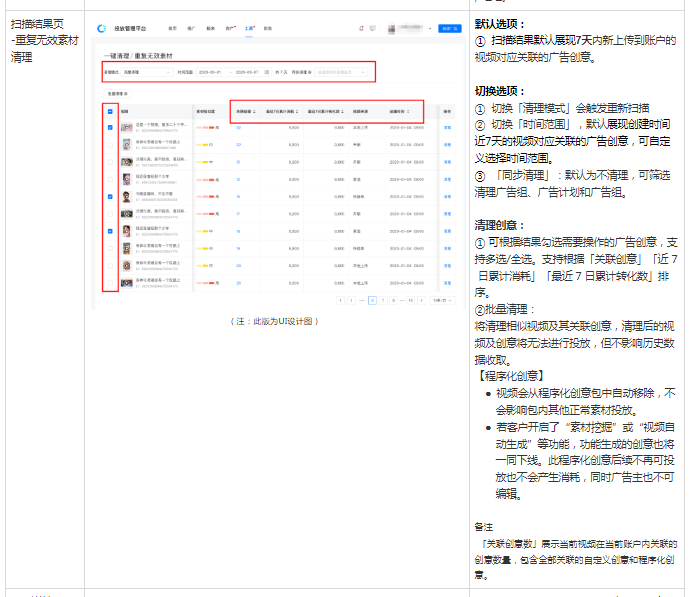The height and width of the screenshot is (597, 693).
Task: Click the monitor icon beside the bell
Action: (x=373, y=28)
